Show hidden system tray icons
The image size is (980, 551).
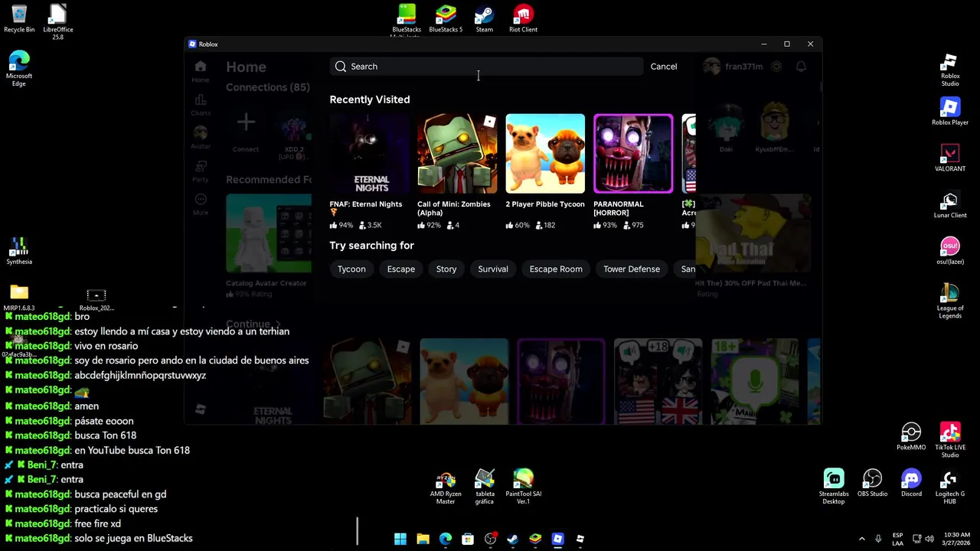pos(861,540)
